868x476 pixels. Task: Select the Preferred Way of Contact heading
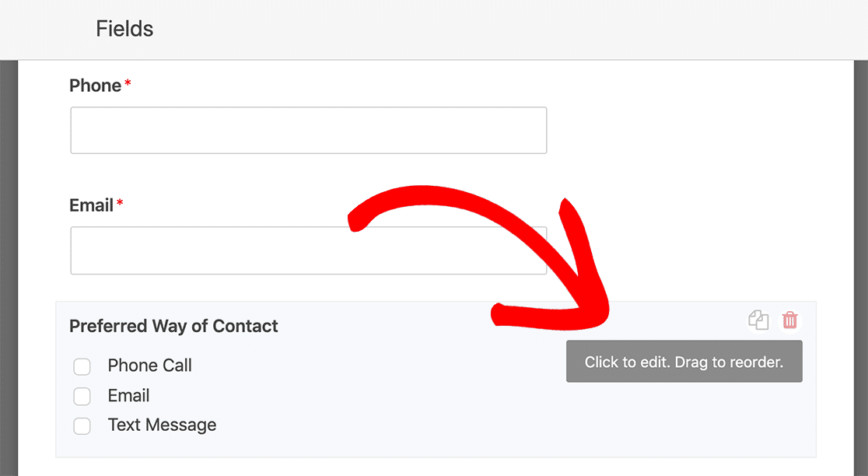pyautogui.click(x=173, y=326)
